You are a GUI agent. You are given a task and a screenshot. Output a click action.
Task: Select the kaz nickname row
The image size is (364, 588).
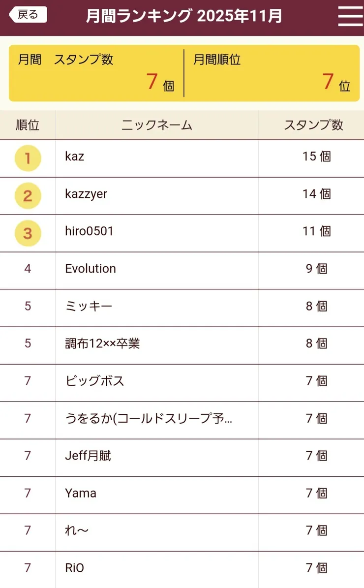75,157
